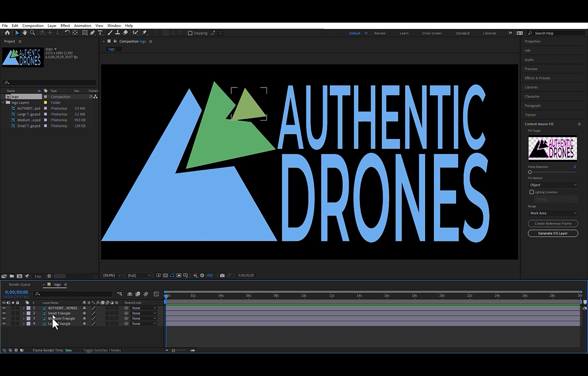
Task: Switch to the Review workspace
Action: tap(380, 33)
